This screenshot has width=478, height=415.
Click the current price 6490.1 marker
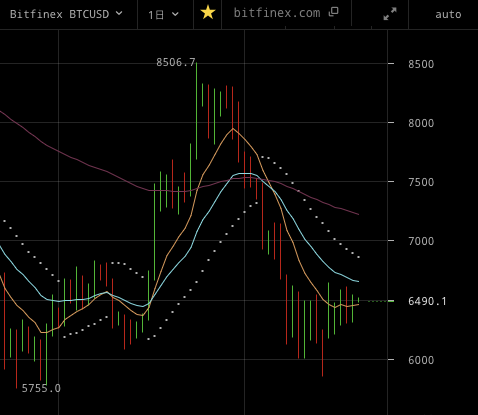427,301
